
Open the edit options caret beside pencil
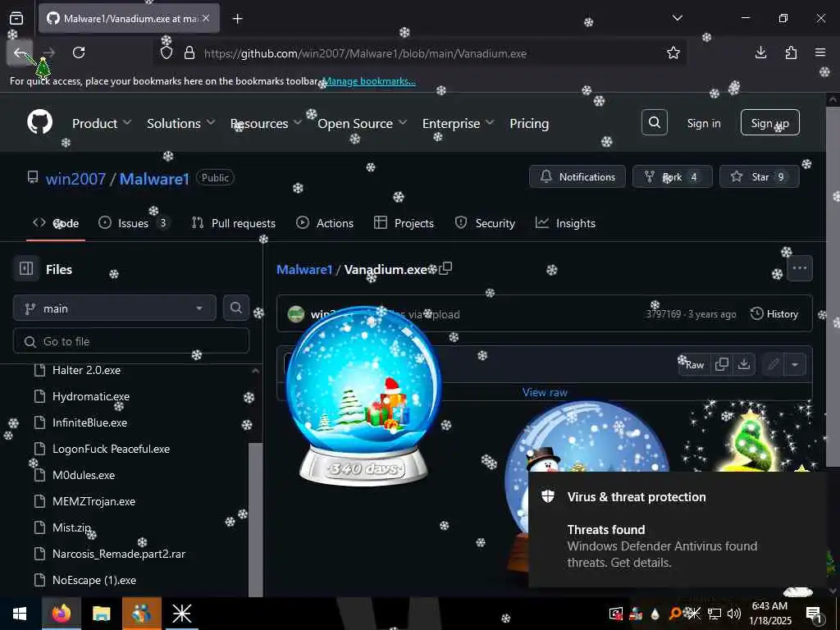(x=795, y=364)
